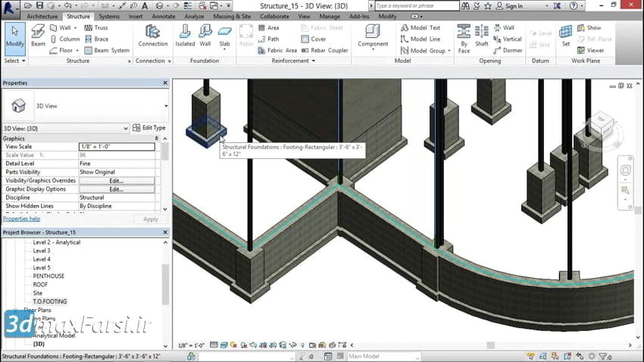This screenshot has height=362, width=644.
Task: Place a Rebar Coupler
Action: tap(324, 51)
